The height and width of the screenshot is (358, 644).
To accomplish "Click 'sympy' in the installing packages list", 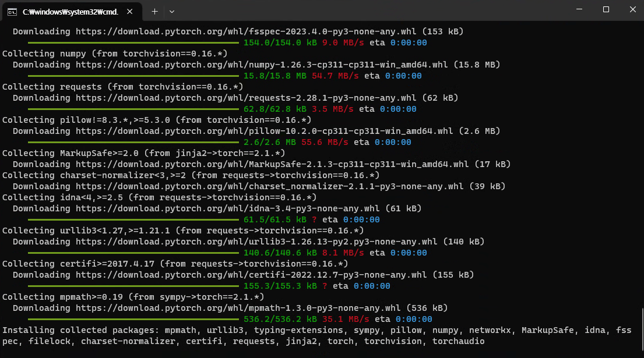I will tap(367, 331).
